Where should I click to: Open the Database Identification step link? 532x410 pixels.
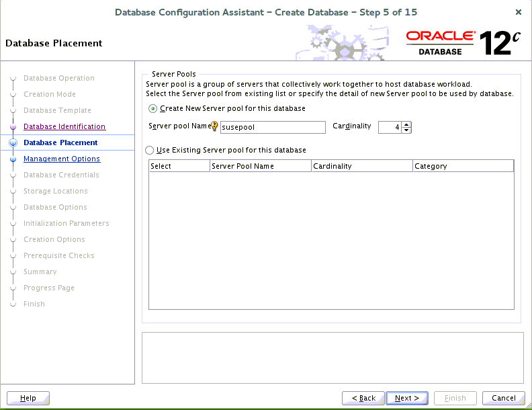[x=64, y=126]
